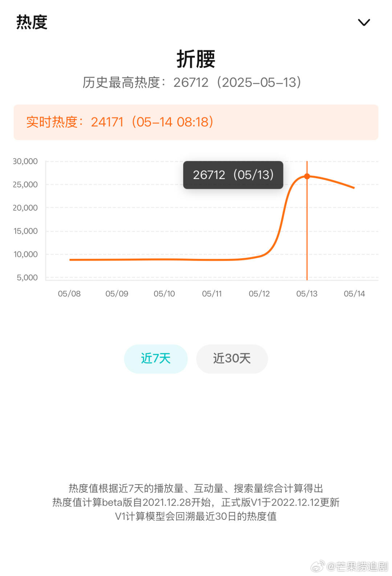Viewport: 392px width, 576px height.
Task: Tap the 05/11 date axis label
Action: point(212,293)
